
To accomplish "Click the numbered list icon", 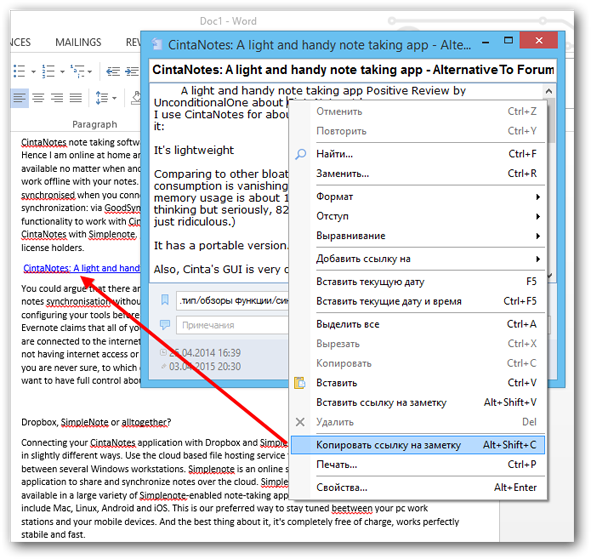I will coord(48,71).
